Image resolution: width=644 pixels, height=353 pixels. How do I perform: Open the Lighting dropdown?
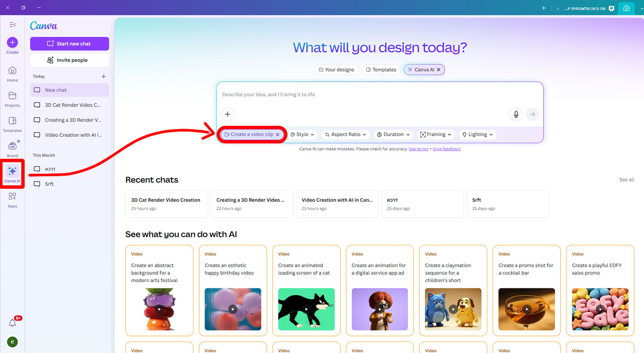[477, 134]
